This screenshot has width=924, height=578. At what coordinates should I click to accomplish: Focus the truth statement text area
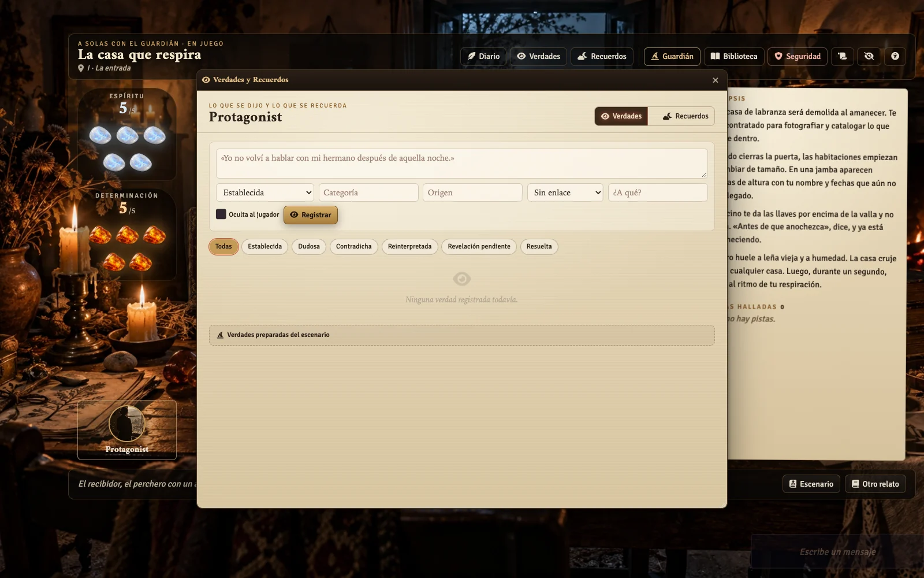coord(461,164)
